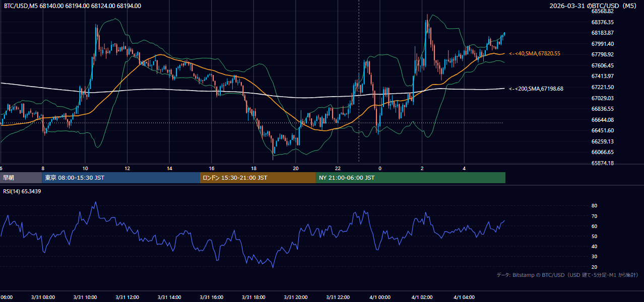The height and width of the screenshot is (302, 644).
Task: Click the 40 SMA 67820.55 label
Action: pyautogui.click(x=535, y=53)
